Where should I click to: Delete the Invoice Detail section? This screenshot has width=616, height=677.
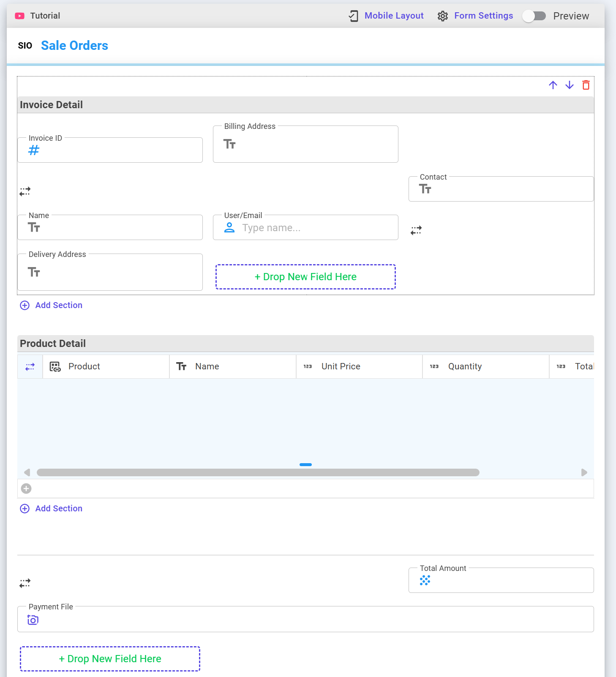pyautogui.click(x=586, y=85)
